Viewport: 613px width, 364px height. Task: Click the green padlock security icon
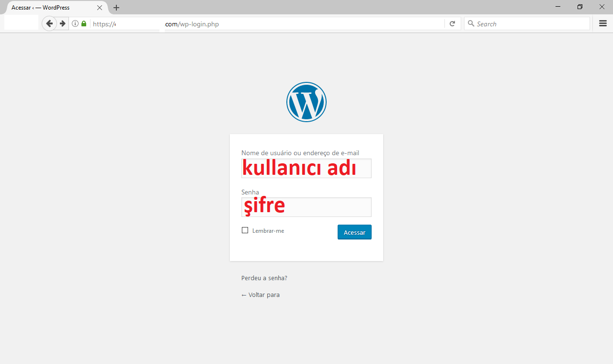84,23
